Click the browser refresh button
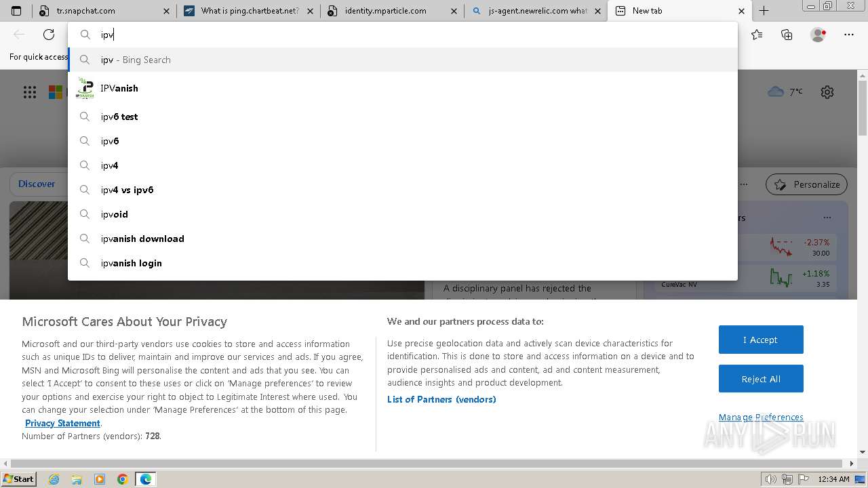Image resolution: width=868 pixels, height=488 pixels. tap(49, 35)
